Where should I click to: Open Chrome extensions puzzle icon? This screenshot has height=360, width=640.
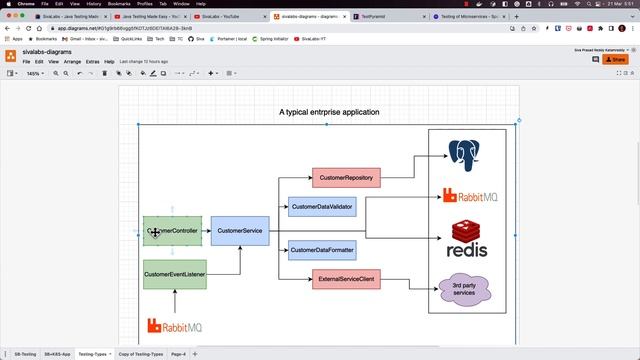600,28
